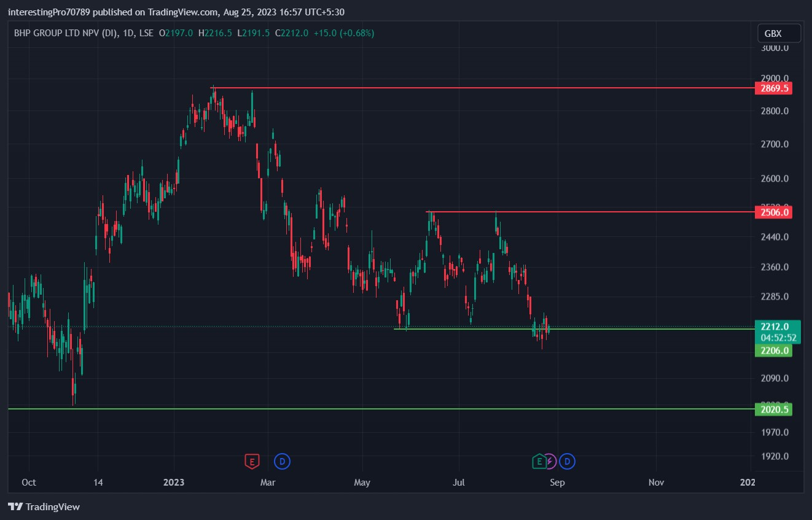812x520 pixels.
Task: Click the TradingView logo at bottom left
Action: click(x=44, y=506)
